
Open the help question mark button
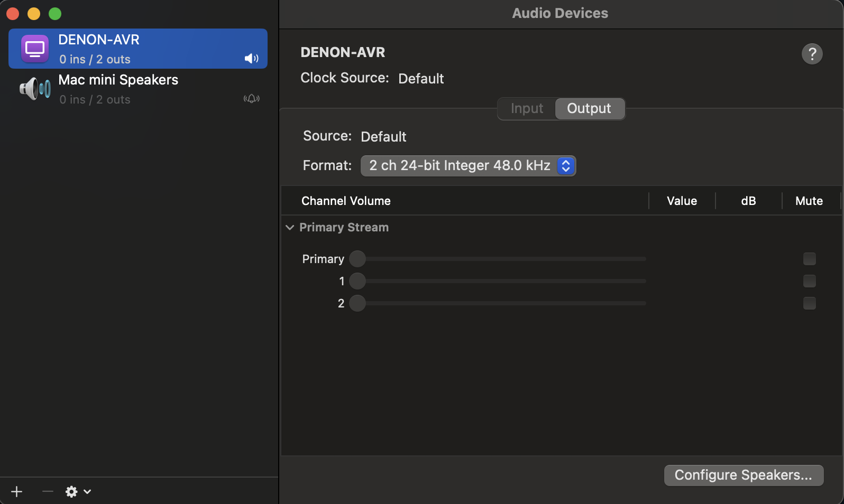[812, 53]
